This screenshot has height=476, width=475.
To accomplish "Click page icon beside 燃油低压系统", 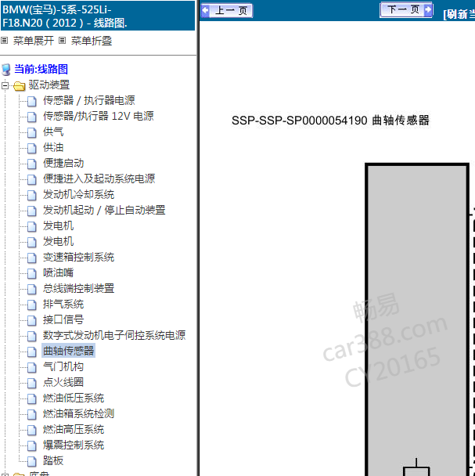I will pos(31,399).
